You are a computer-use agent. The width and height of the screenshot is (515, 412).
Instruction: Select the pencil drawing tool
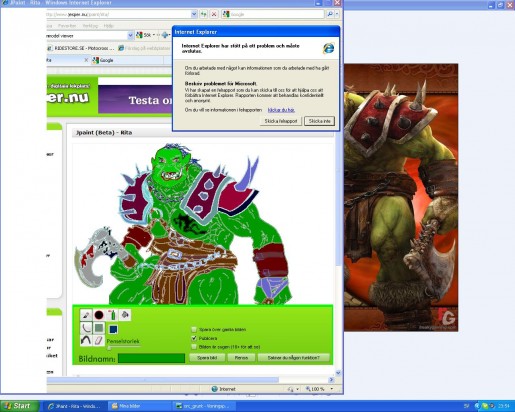click(86, 315)
